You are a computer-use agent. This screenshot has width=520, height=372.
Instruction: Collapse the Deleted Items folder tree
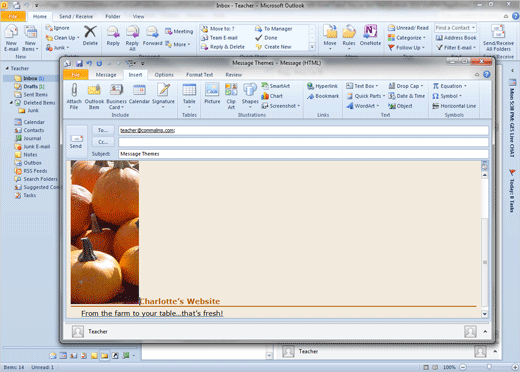tap(11, 103)
